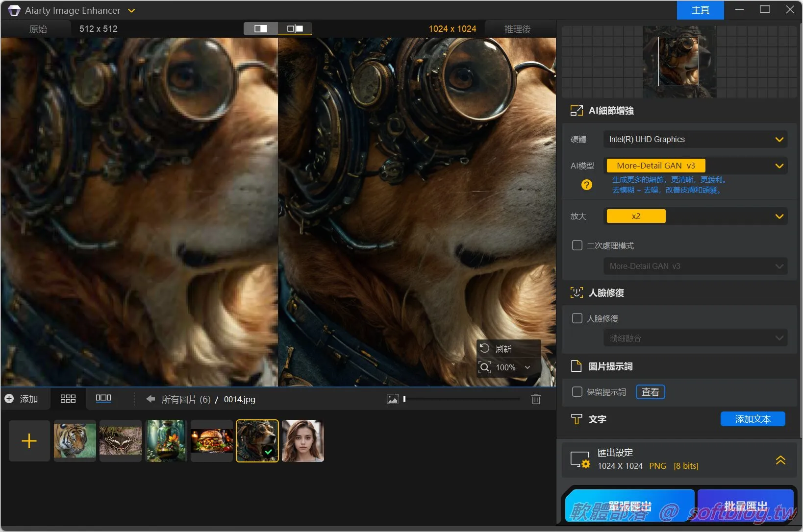Viewport: 803px width, 532px height.
Task: Click the back arrow beside 所有圖片
Action: pos(151,399)
